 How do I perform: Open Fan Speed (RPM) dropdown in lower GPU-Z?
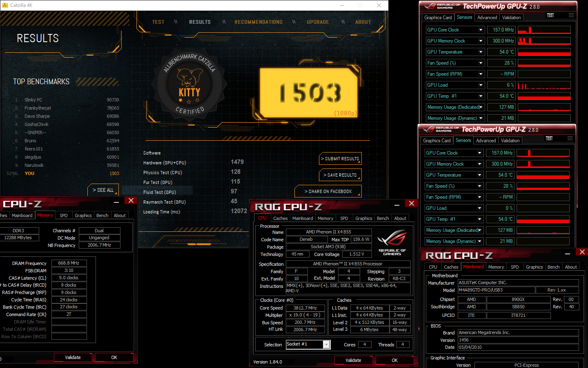(479, 197)
